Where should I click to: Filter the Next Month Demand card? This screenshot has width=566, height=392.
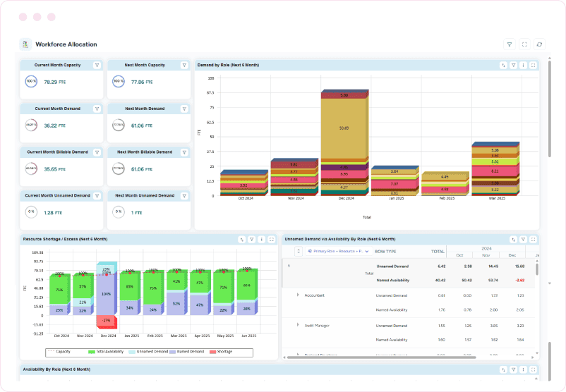[184, 109]
